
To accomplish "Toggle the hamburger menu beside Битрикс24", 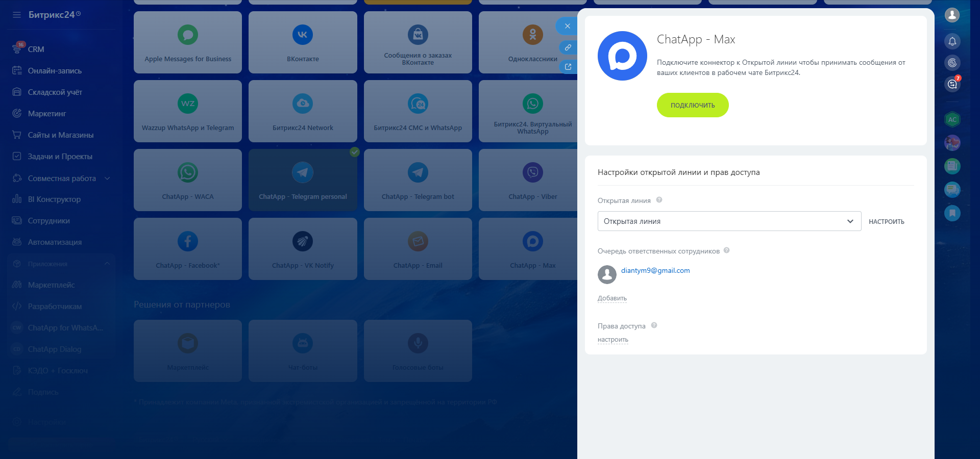I will click(17, 15).
